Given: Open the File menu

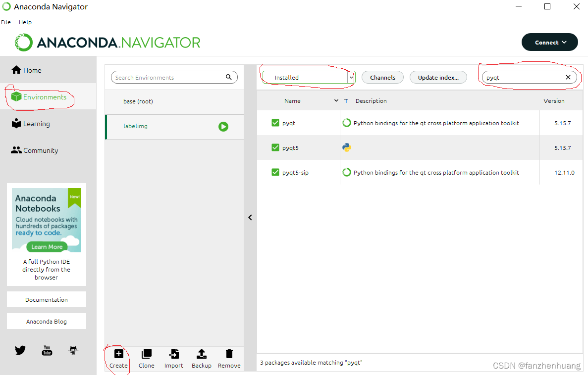Looking at the screenshot, I should click(x=5, y=22).
